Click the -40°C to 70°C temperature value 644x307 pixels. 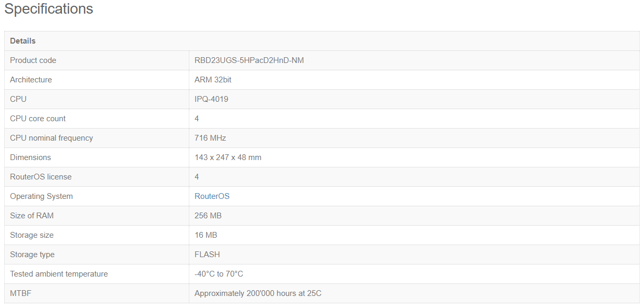(x=219, y=274)
